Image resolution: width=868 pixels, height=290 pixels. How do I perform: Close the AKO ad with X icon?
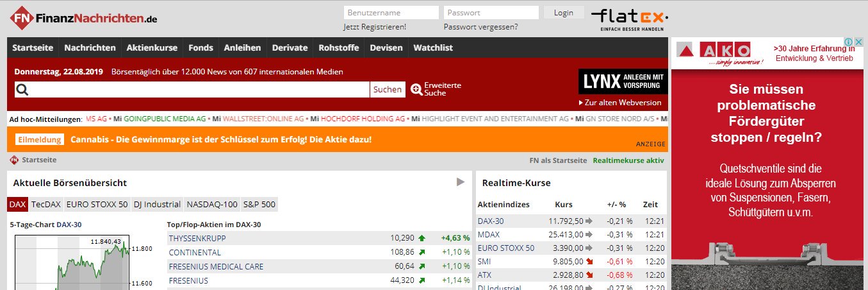pyautogui.click(x=859, y=42)
